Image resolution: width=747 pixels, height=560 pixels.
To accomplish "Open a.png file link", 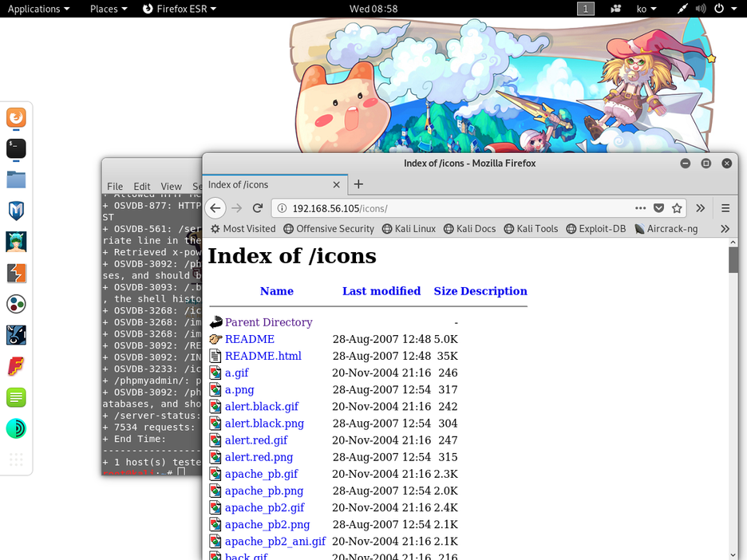I will pyautogui.click(x=239, y=390).
